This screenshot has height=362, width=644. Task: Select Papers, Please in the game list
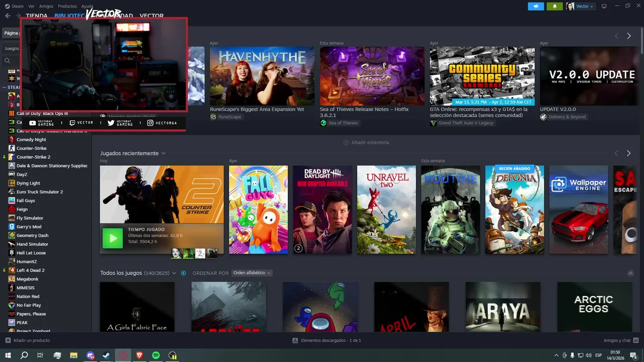tap(31, 314)
